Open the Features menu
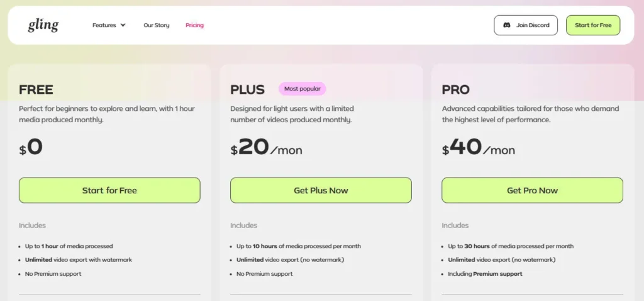The width and height of the screenshot is (644, 301). (104, 25)
